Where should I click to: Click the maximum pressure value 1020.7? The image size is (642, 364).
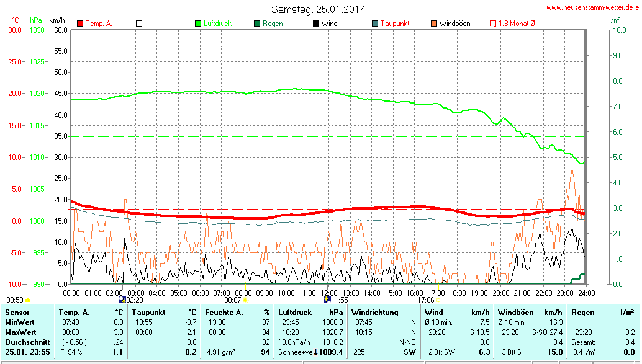(x=332, y=332)
